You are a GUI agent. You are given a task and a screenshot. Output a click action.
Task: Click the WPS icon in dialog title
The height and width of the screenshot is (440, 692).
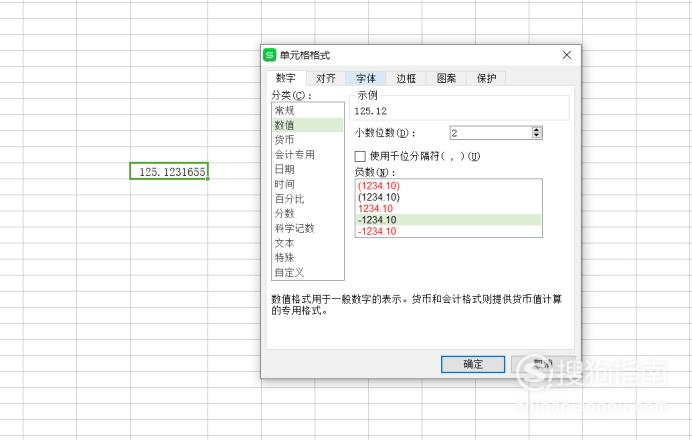[x=269, y=55]
